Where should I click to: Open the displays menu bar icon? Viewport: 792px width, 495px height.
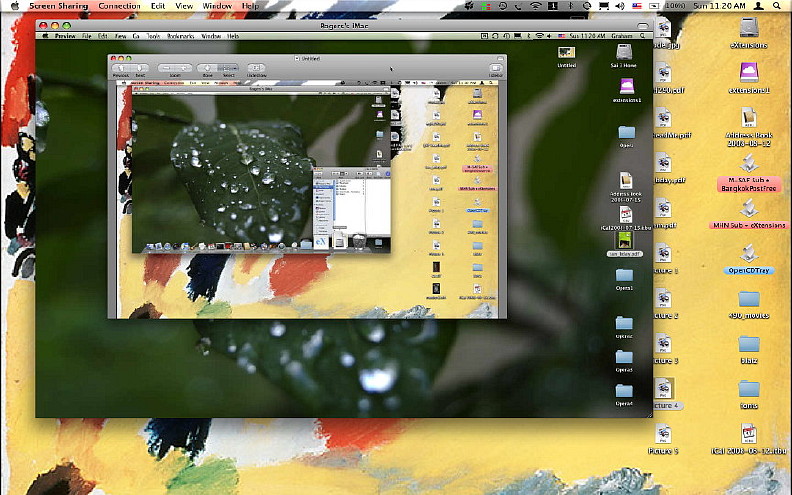tap(604, 6)
